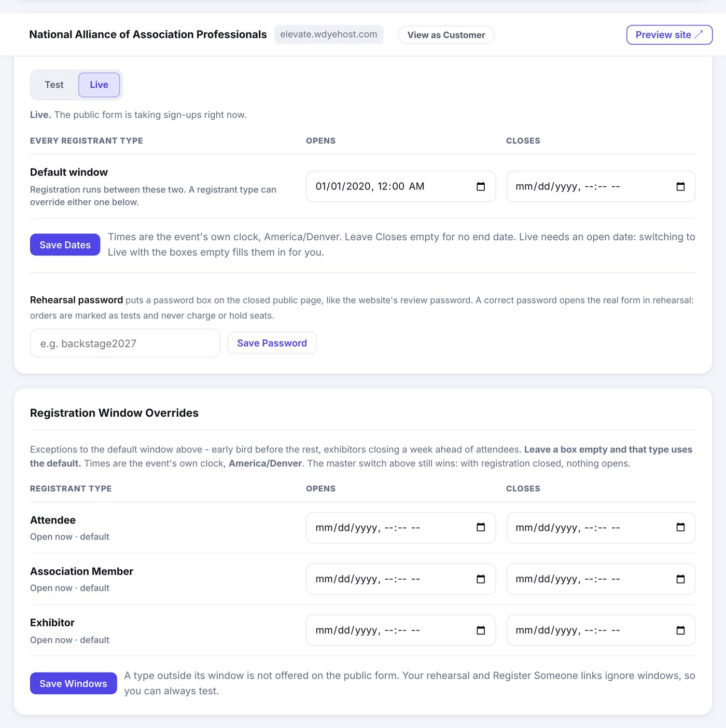The width and height of the screenshot is (726, 728).
Task: Click the 'Registration Window Overrides' heading
Action: (x=114, y=413)
